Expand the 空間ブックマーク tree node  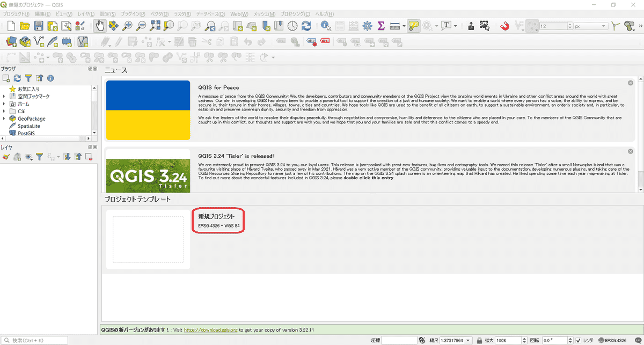tap(4, 96)
